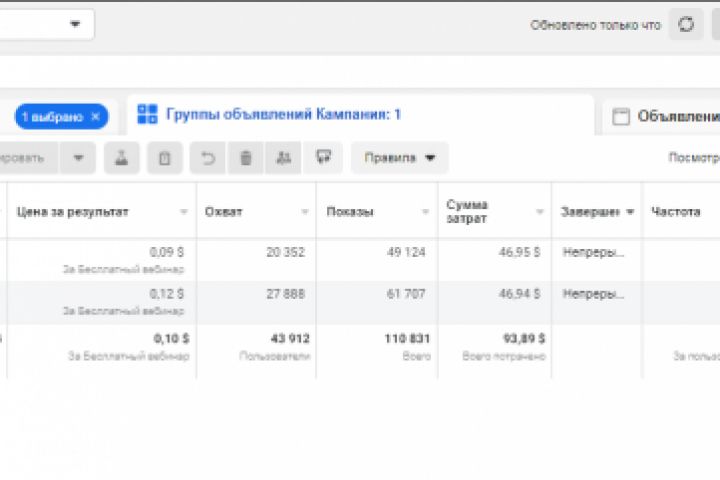The height and width of the screenshot is (480, 720).
Task: Click the refresh icon beside "Обновлено только что"
Action: pyautogui.click(x=686, y=24)
